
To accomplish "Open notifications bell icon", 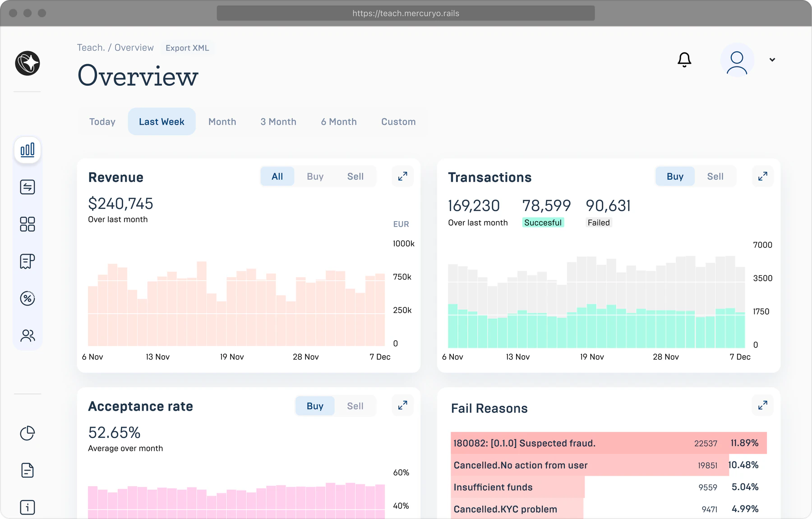I will (684, 60).
